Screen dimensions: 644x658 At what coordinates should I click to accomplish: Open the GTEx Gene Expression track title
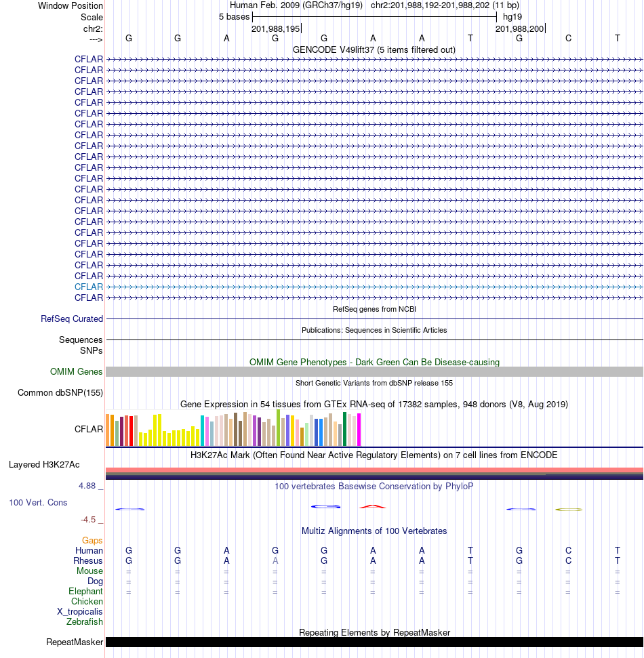coord(374,404)
